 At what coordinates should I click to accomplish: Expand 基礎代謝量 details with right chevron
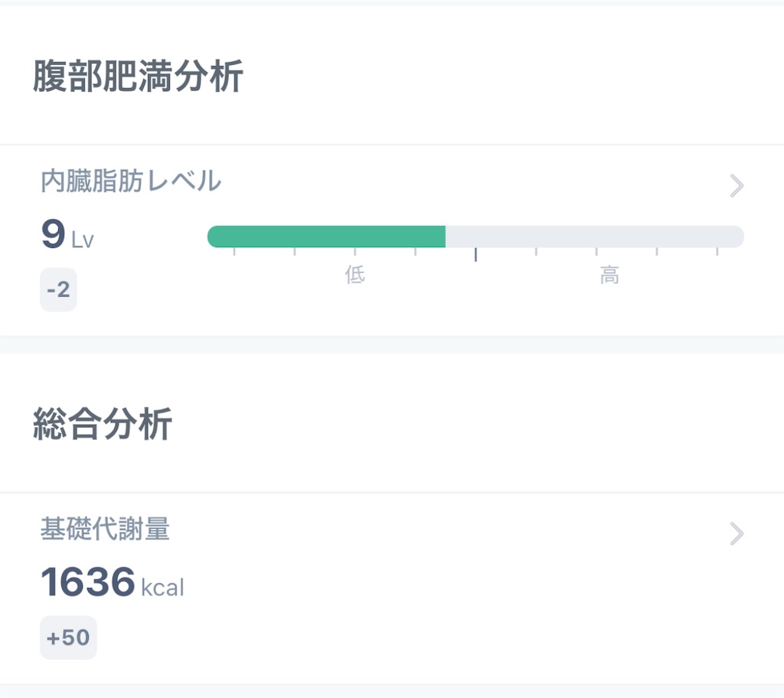pyautogui.click(x=737, y=533)
